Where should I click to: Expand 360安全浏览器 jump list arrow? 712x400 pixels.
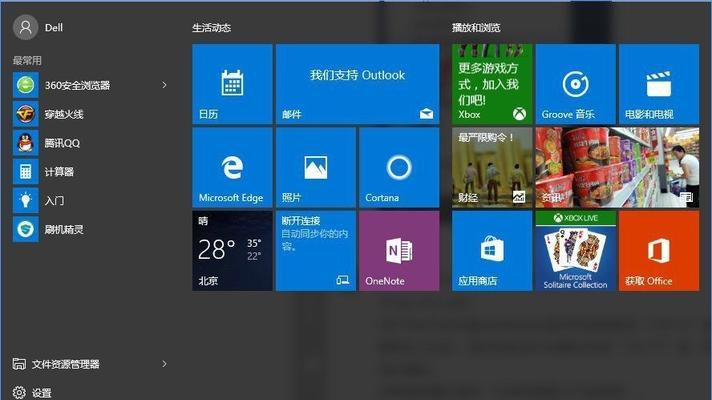tap(164, 85)
